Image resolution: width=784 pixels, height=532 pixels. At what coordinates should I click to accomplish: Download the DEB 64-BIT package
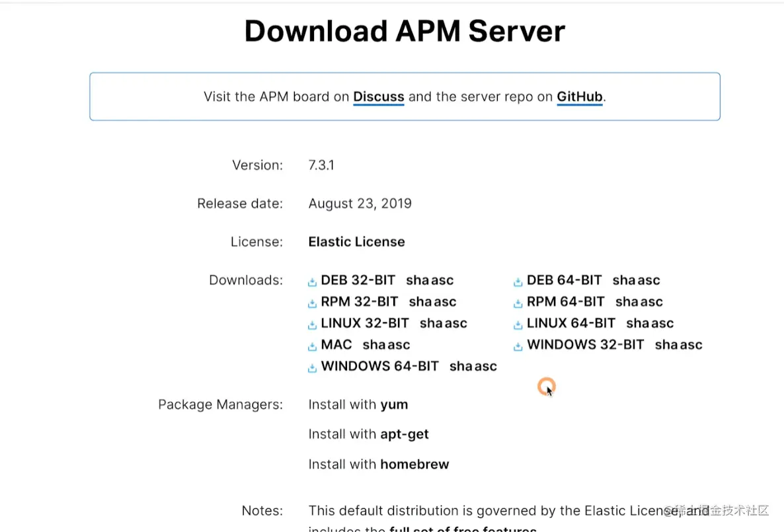pyautogui.click(x=565, y=280)
